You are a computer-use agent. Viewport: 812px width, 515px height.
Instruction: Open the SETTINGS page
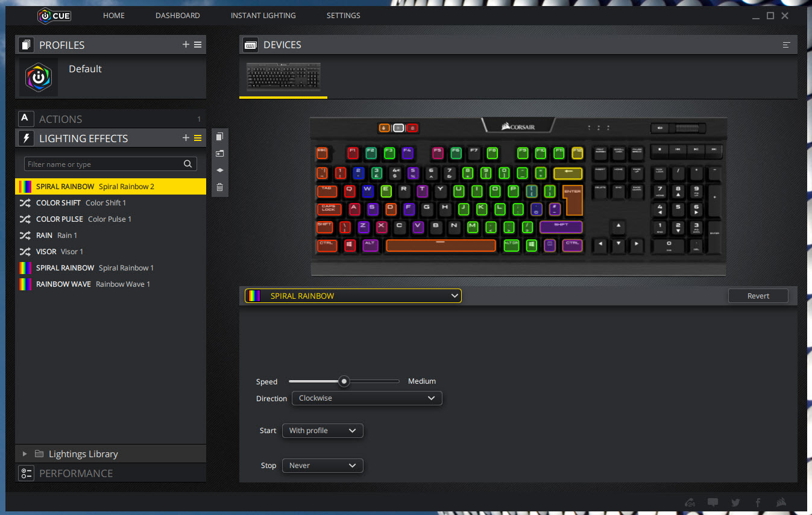tap(344, 16)
